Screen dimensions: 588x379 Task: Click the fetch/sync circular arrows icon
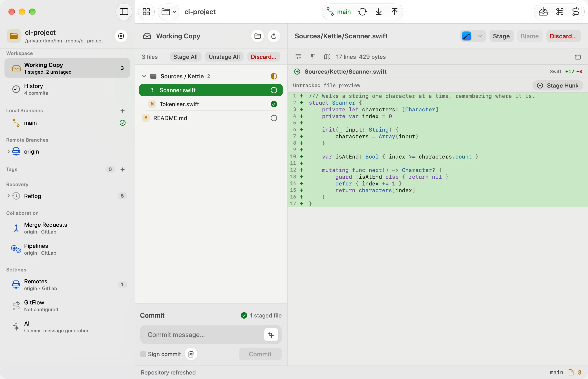(362, 12)
